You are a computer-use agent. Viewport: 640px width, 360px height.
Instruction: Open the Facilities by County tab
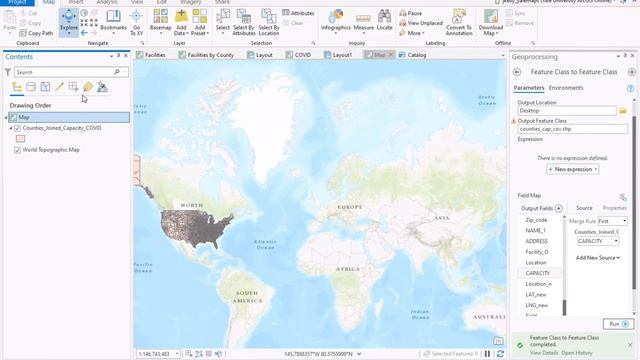click(207, 55)
